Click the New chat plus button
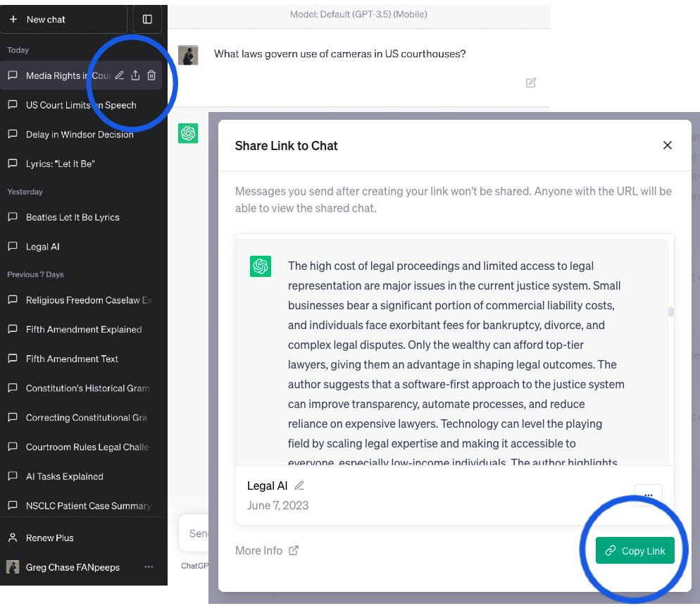The width and height of the screenshot is (700, 606). tap(63, 19)
